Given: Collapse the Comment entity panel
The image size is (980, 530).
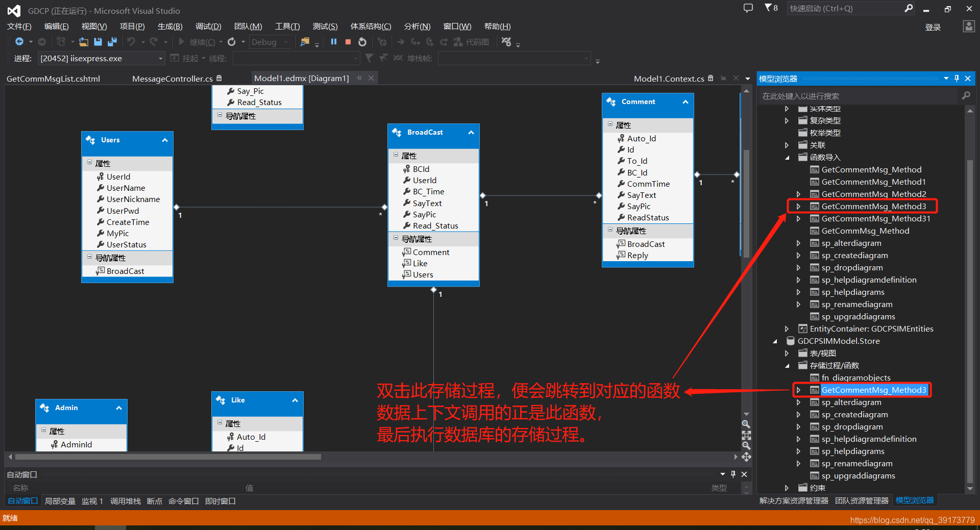Looking at the screenshot, I should (x=687, y=102).
